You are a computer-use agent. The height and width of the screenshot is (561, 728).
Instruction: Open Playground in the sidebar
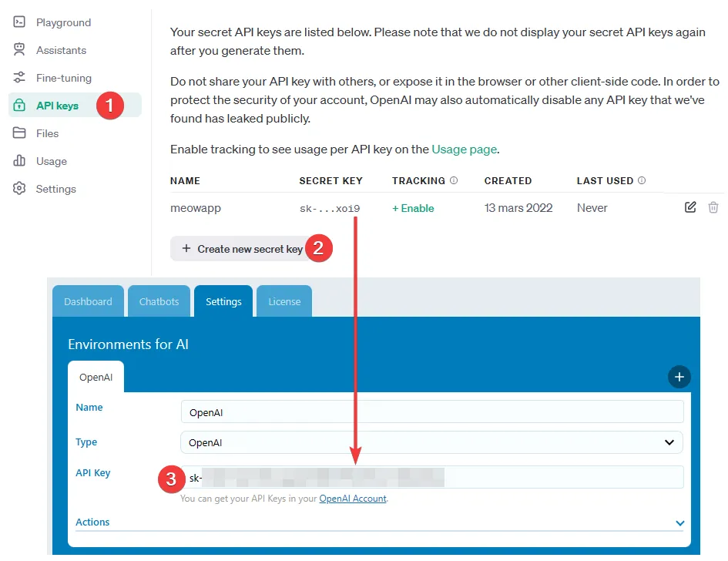[x=64, y=22]
